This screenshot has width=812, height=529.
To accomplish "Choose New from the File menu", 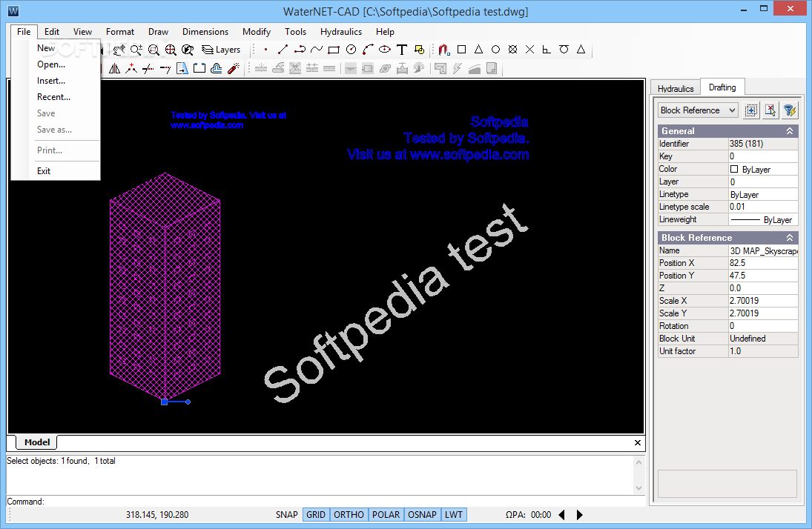I will (56, 48).
